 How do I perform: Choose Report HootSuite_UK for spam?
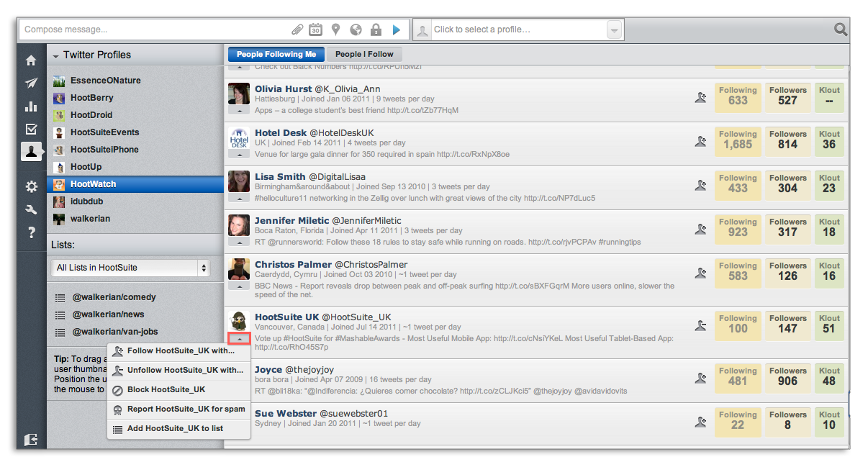click(x=179, y=409)
